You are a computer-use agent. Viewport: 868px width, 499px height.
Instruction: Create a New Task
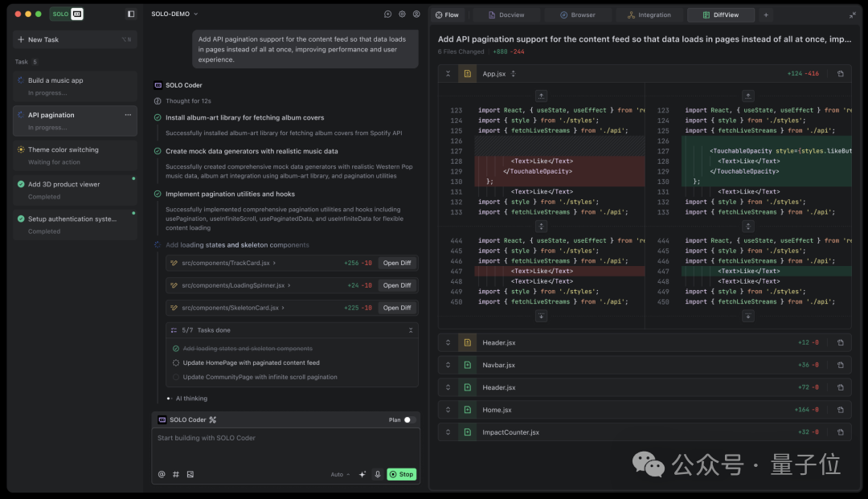tap(75, 40)
